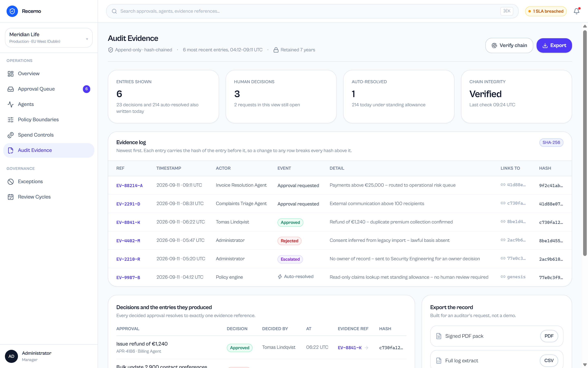Click the Recerno shield logo
The width and height of the screenshot is (588, 368).
[12, 11]
